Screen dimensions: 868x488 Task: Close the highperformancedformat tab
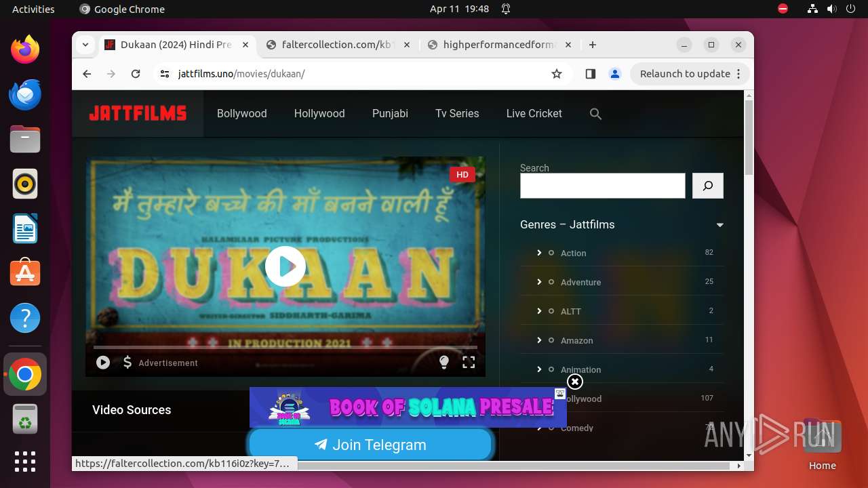(568, 45)
